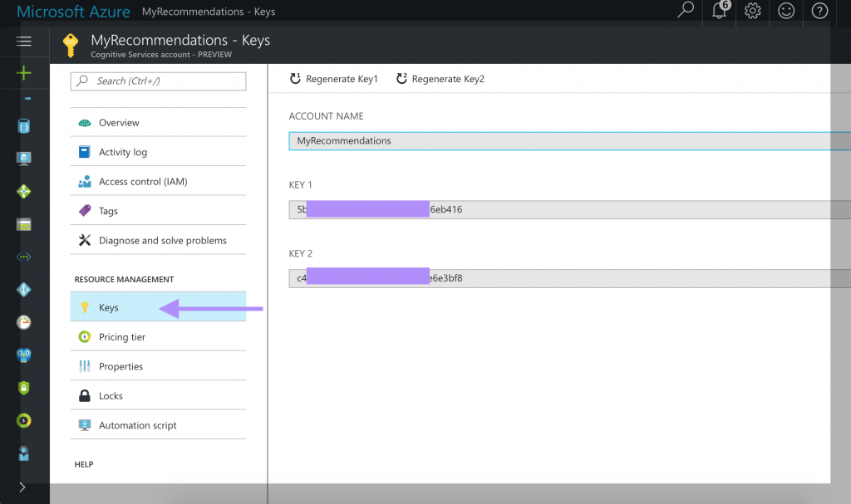Open Diagnose and solve problems
Image resolution: width=851 pixels, height=504 pixels.
pyautogui.click(x=162, y=241)
